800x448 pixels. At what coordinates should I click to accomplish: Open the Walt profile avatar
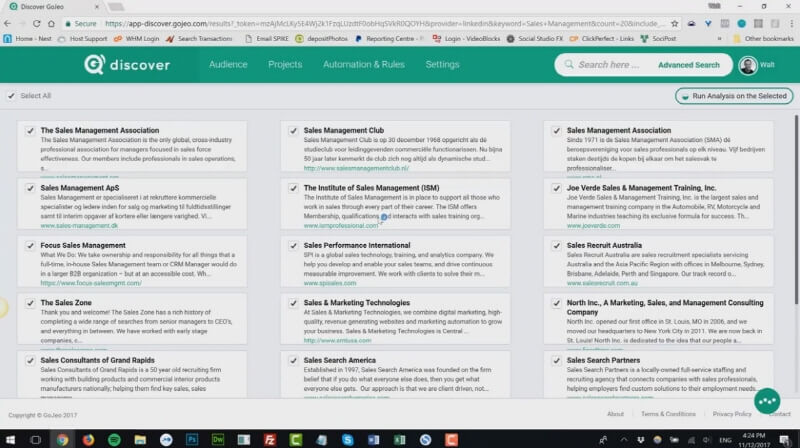(x=748, y=65)
